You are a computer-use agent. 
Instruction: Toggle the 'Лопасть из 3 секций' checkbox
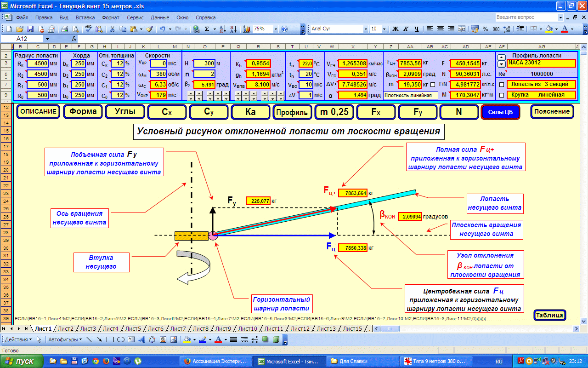(501, 84)
